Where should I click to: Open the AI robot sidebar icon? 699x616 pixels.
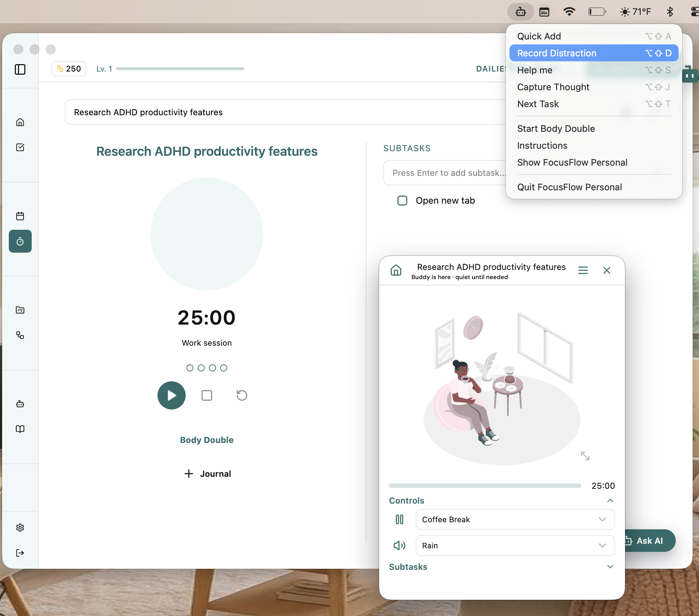coord(20,404)
